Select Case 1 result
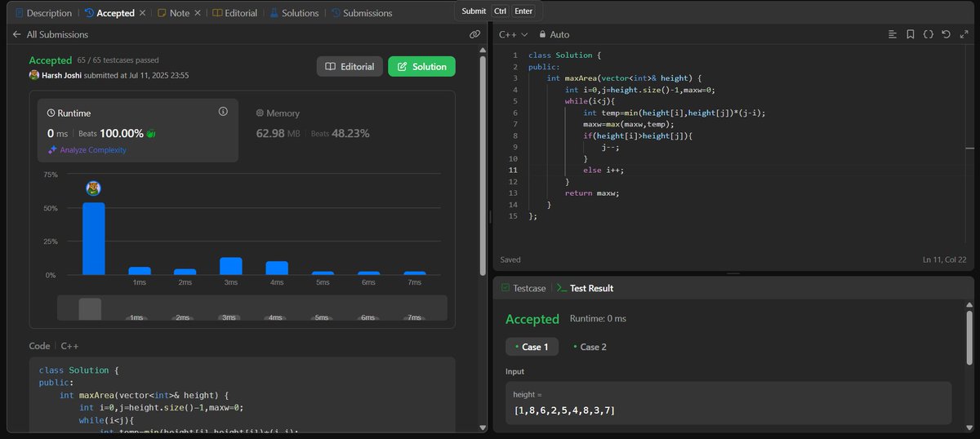This screenshot has width=980, height=439. click(x=532, y=347)
